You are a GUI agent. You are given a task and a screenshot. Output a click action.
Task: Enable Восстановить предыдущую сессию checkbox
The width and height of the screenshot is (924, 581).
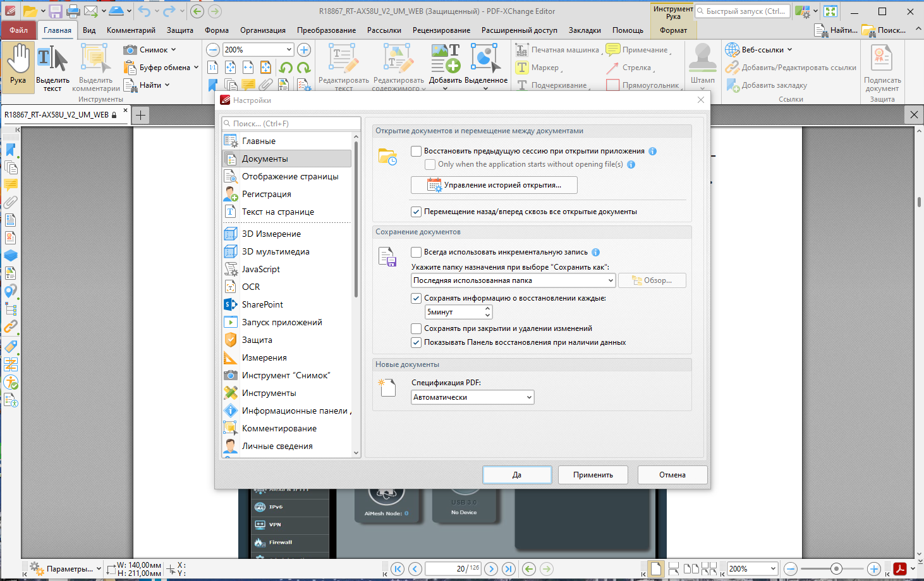[x=416, y=151]
